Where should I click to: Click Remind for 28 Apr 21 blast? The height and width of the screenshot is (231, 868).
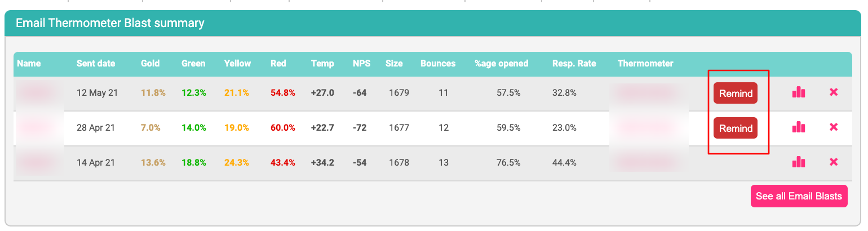point(736,128)
